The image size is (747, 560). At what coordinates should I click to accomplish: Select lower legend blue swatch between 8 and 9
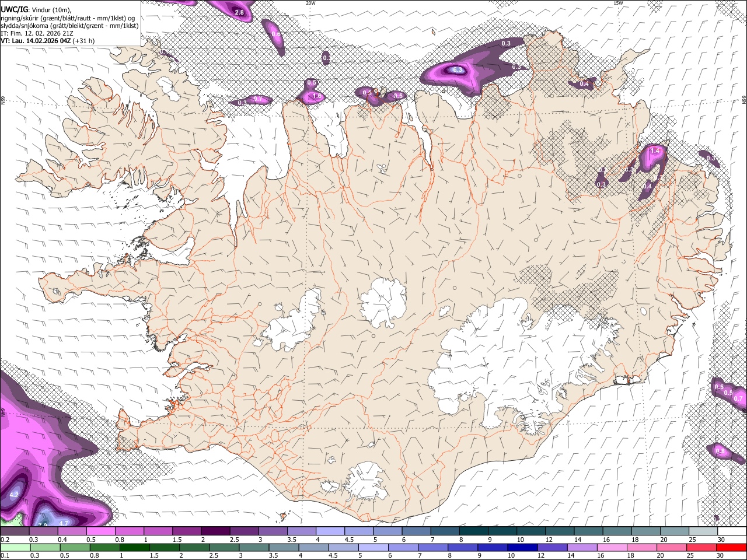[x=462, y=547]
